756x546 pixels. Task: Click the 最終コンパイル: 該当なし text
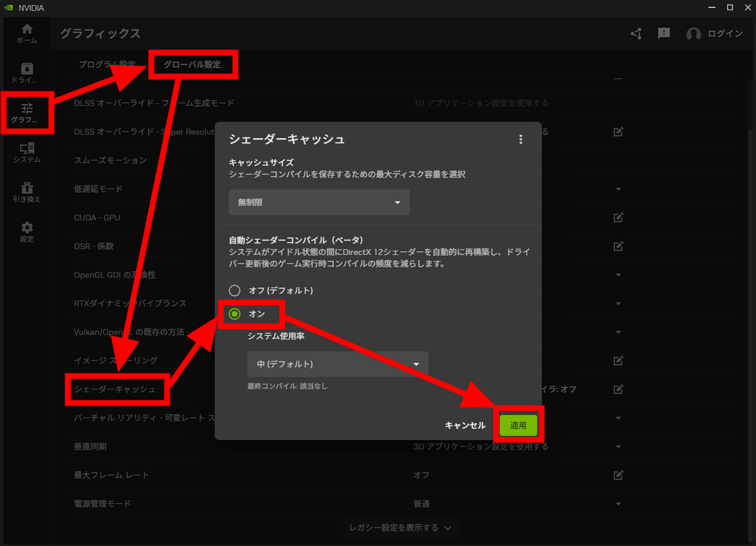tap(288, 386)
